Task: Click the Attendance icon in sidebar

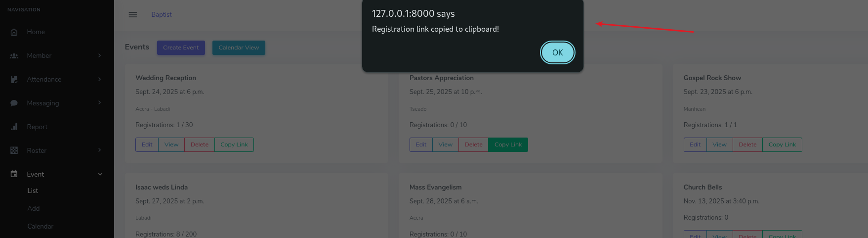Action: coord(14,80)
